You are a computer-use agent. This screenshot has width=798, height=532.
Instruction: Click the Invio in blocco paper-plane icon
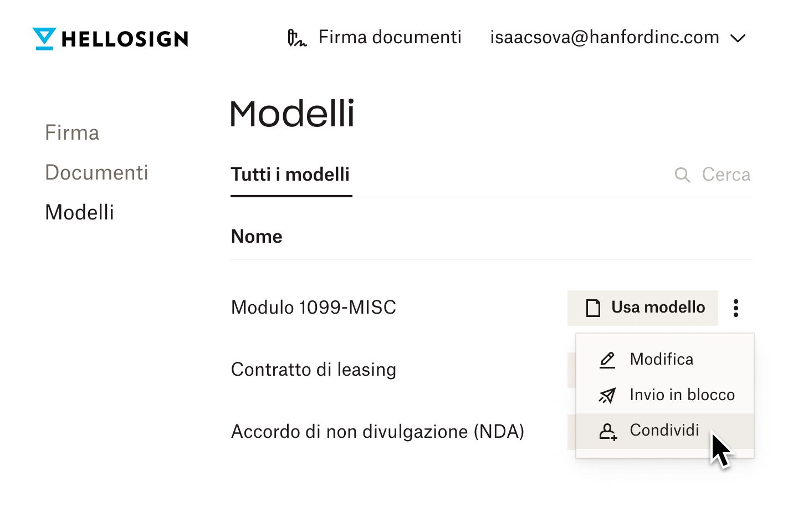pyautogui.click(x=607, y=395)
